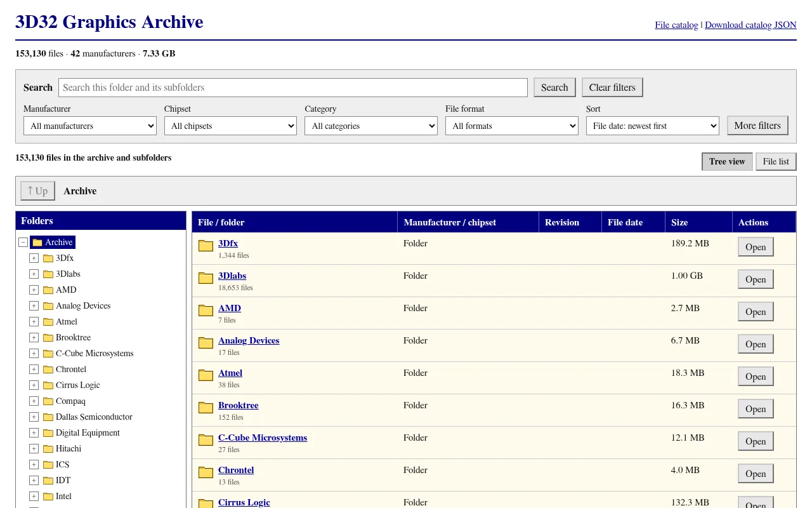The height and width of the screenshot is (508, 812).
Task: Expand the Analog Devices tree node
Action: (x=34, y=305)
